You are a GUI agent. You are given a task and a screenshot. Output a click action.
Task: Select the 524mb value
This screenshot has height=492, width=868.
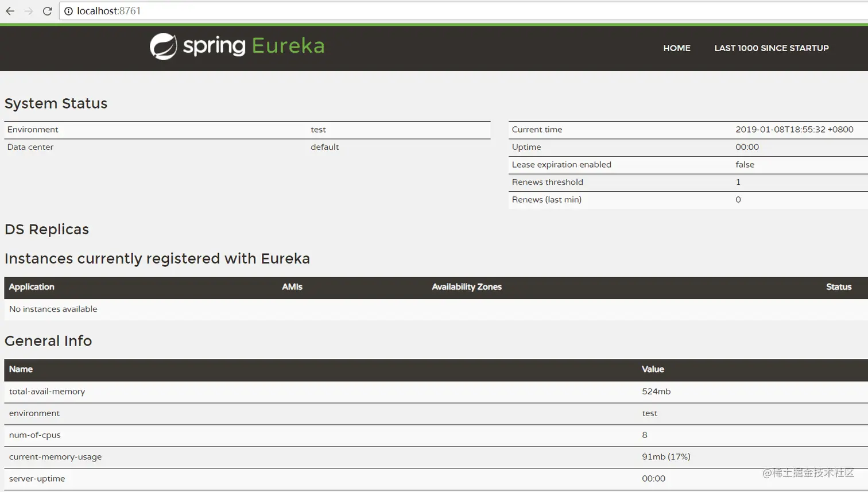coord(656,392)
